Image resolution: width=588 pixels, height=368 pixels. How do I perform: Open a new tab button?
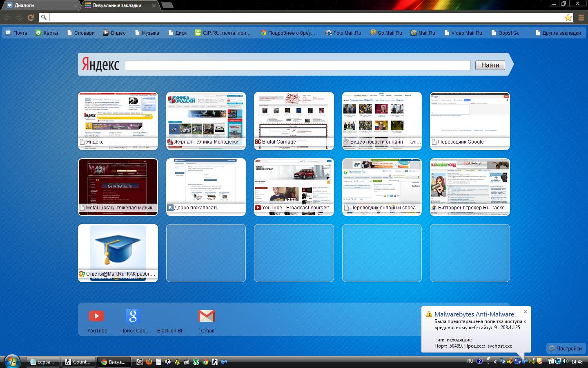167,5
